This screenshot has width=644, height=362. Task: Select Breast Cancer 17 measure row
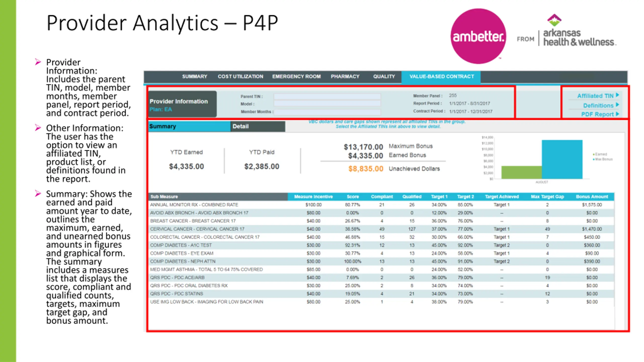pos(381,221)
